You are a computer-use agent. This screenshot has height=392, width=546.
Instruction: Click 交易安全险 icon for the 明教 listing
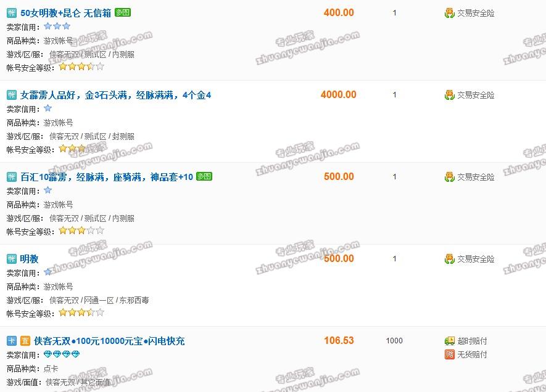click(450, 259)
